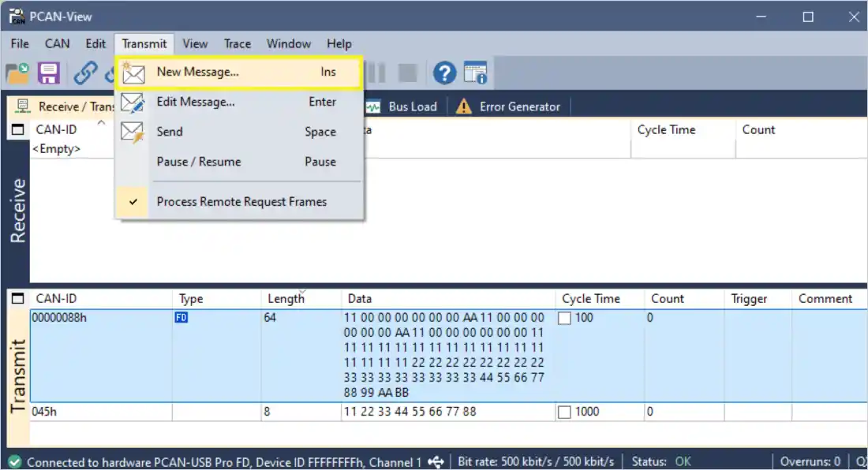The height and width of the screenshot is (470, 868).
Task: Click Trigger column header
Action: 758,299
